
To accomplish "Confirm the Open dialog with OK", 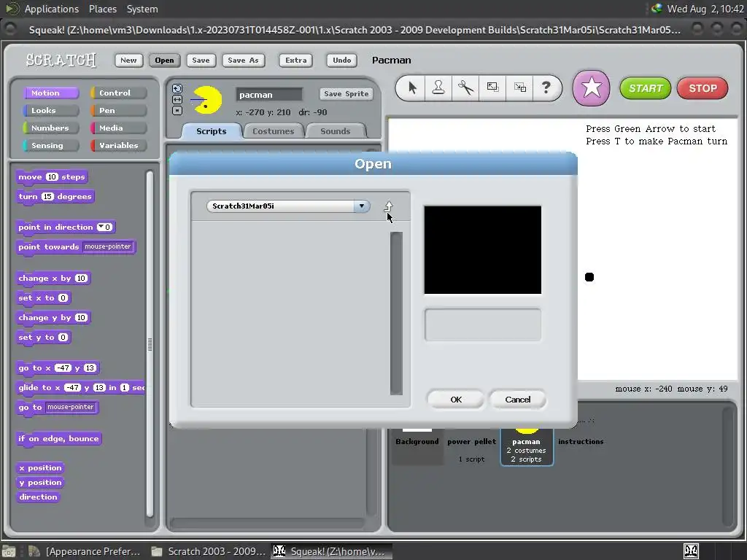I will point(456,400).
